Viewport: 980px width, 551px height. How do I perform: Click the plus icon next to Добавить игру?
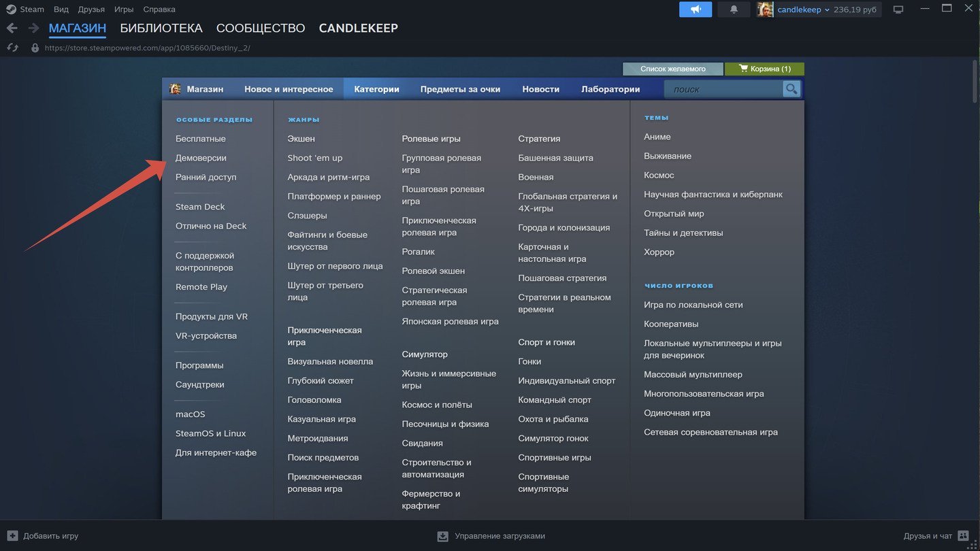[x=12, y=536]
